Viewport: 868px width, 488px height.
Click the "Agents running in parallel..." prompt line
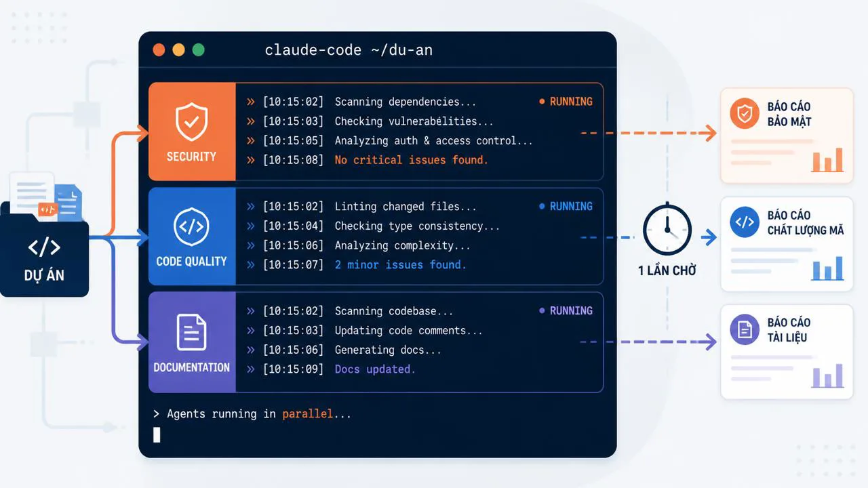(252, 414)
